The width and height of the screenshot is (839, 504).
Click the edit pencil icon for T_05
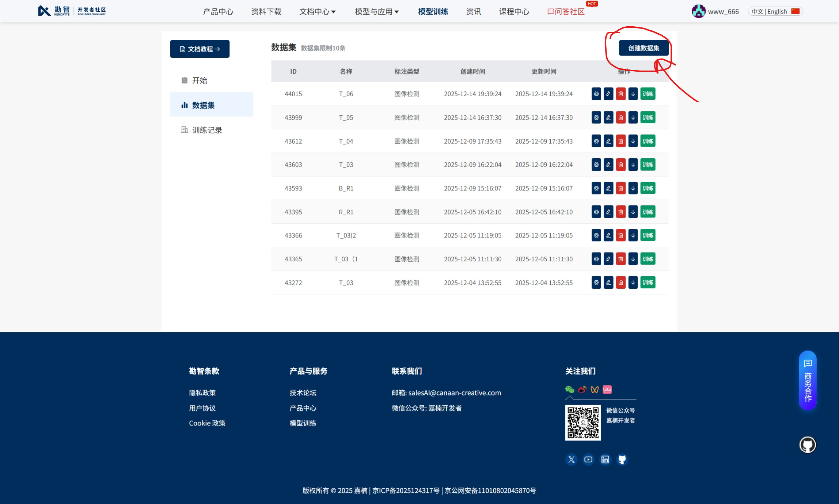tap(608, 118)
